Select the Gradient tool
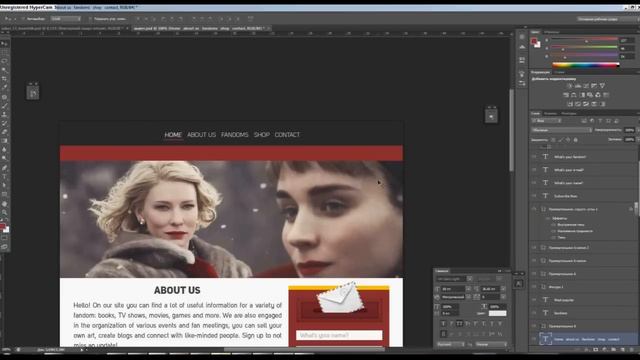This screenshot has width=640, height=360. tap(4, 140)
